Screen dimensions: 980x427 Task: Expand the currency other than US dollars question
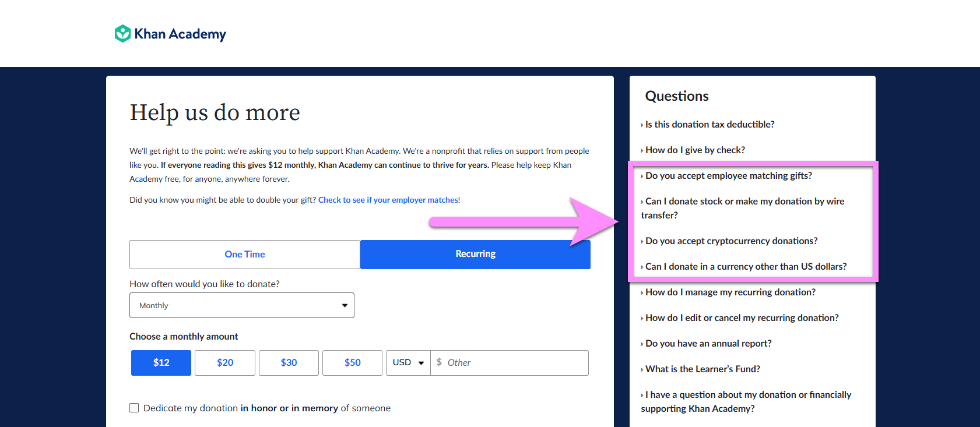(x=744, y=267)
